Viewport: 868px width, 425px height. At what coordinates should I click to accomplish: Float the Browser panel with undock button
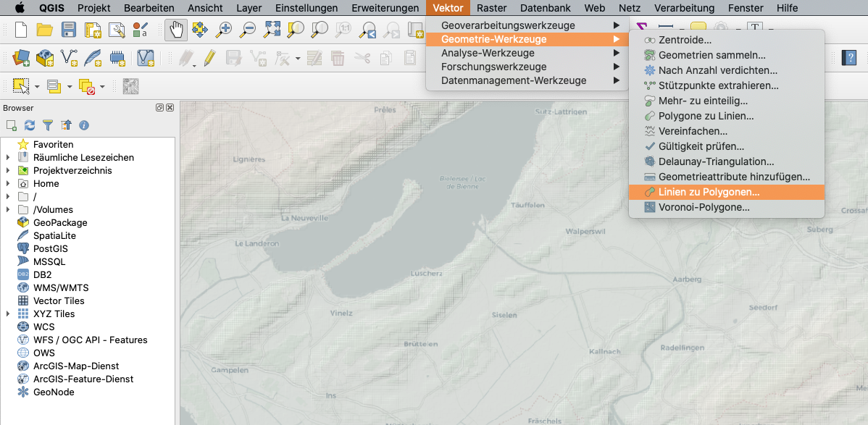159,108
